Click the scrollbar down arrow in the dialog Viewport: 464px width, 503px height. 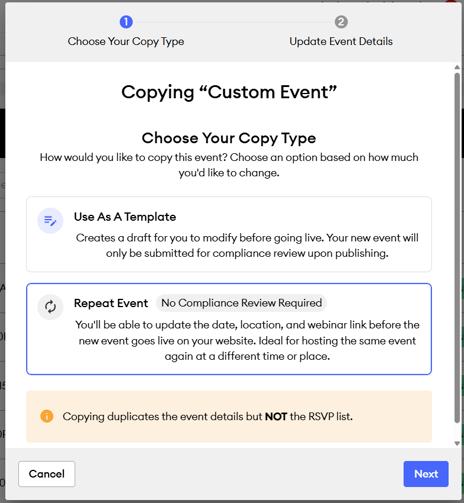pos(457,443)
